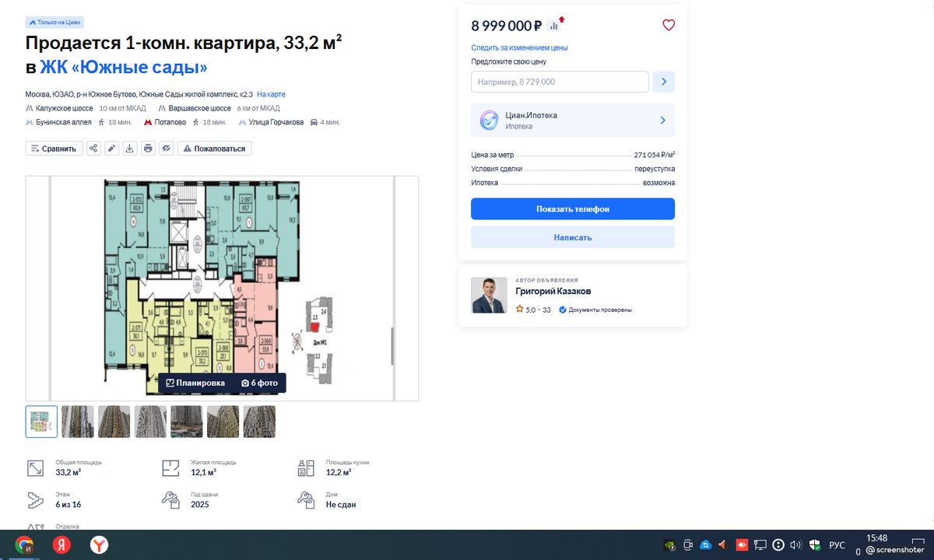The width and height of the screenshot is (934, 560).
Task: Open the На карте link
Action: [x=272, y=94]
